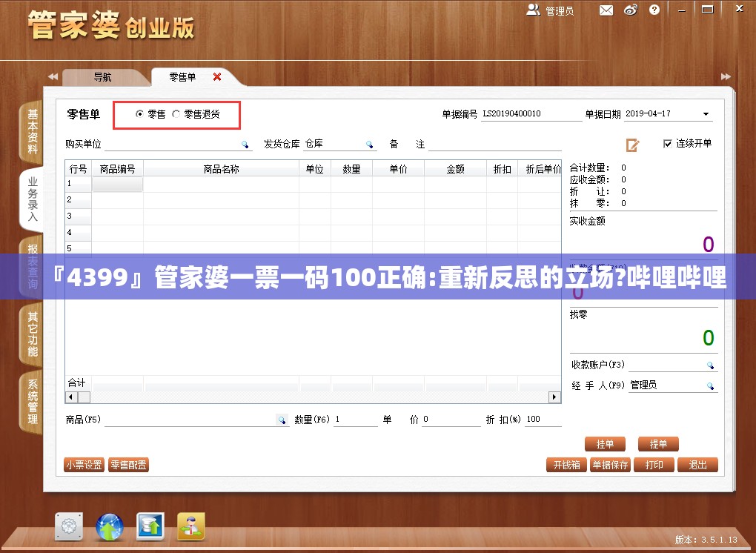
Task: Click the 单价 column header
Action: (398, 169)
